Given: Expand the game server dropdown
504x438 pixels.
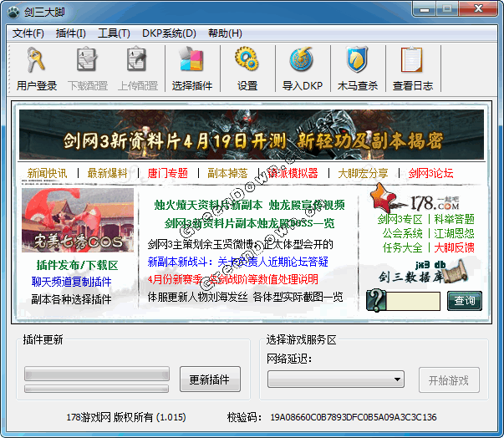Looking at the screenshot, I should pos(336,379).
